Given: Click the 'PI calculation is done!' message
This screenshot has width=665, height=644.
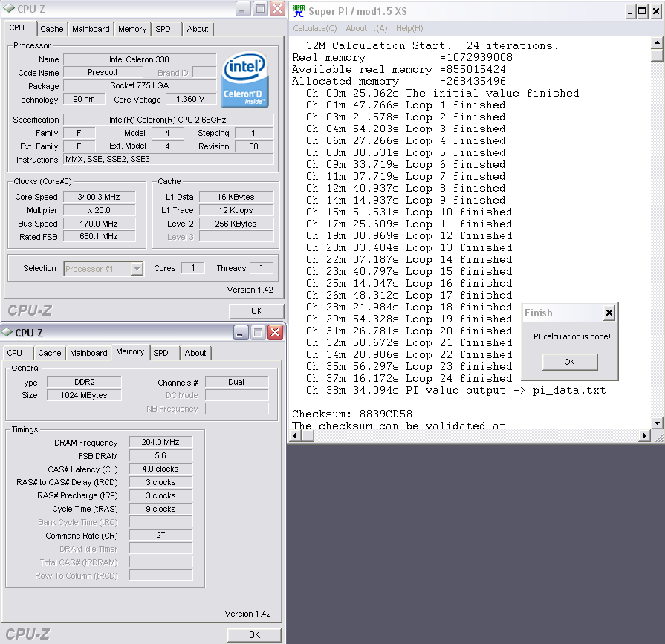Looking at the screenshot, I should (x=571, y=336).
